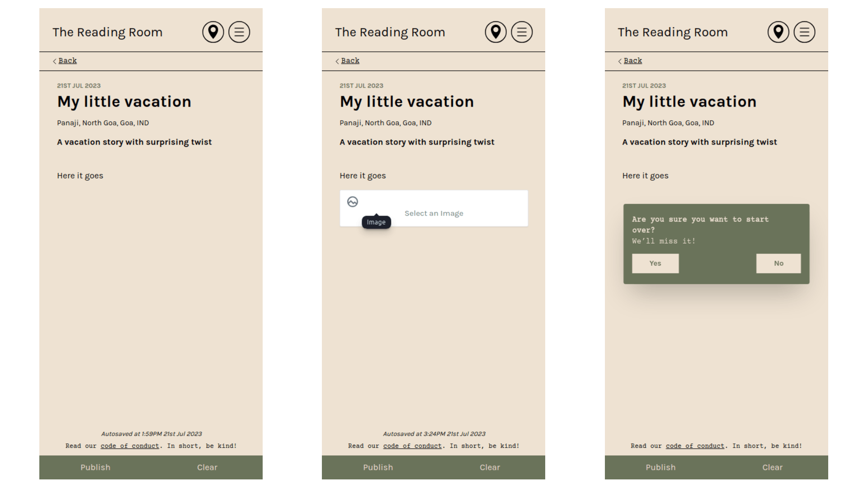Screen dimensions: 868x488
Task: Click the Publish button on left screen
Action: click(x=95, y=467)
